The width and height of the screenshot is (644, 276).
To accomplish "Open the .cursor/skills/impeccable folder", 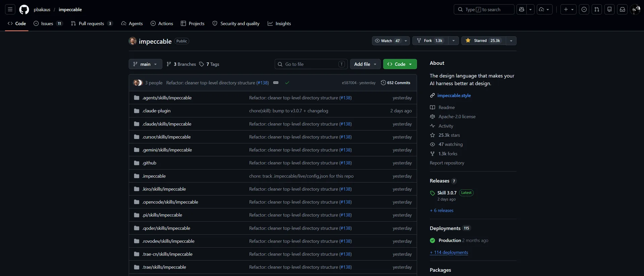I will click(x=166, y=137).
